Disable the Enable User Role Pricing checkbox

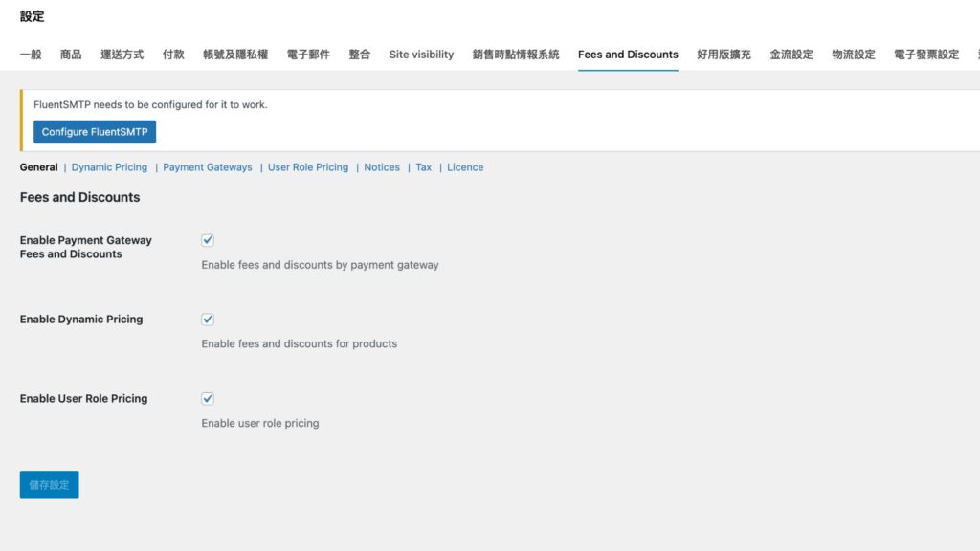(208, 399)
